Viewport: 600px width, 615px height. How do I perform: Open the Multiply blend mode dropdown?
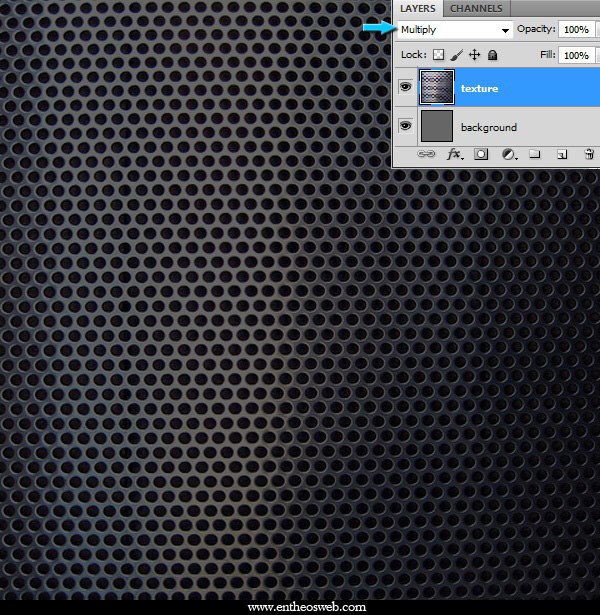[455, 30]
